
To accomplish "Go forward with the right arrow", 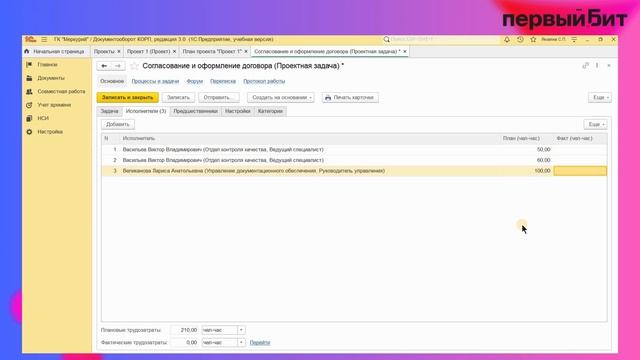I will [118, 66].
